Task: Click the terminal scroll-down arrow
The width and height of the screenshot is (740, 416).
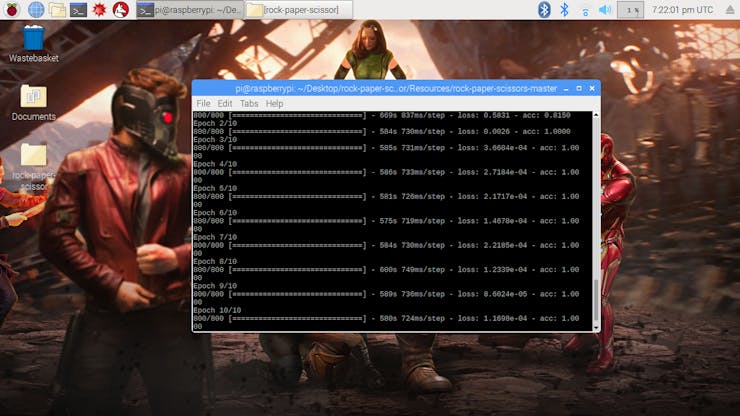Action: [596, 327]
